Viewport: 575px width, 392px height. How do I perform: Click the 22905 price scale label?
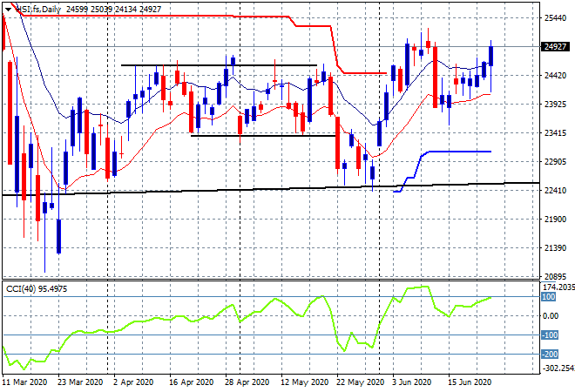pos(555,161)
